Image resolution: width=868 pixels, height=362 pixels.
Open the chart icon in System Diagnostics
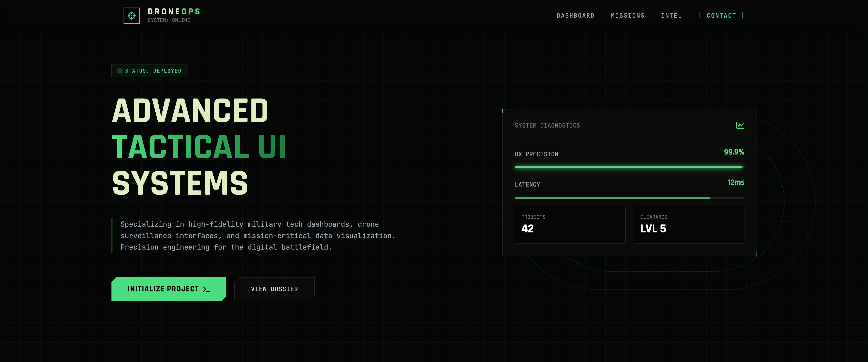[740, 125]
